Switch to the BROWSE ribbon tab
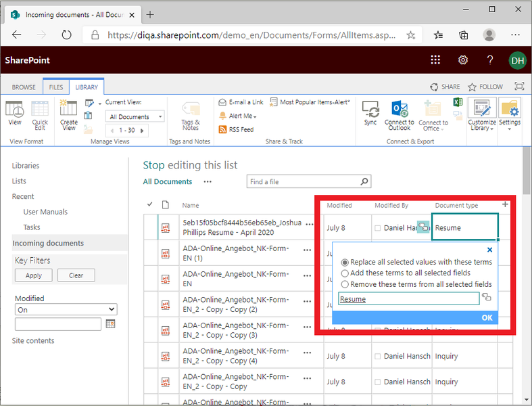 tap(24, 87)
